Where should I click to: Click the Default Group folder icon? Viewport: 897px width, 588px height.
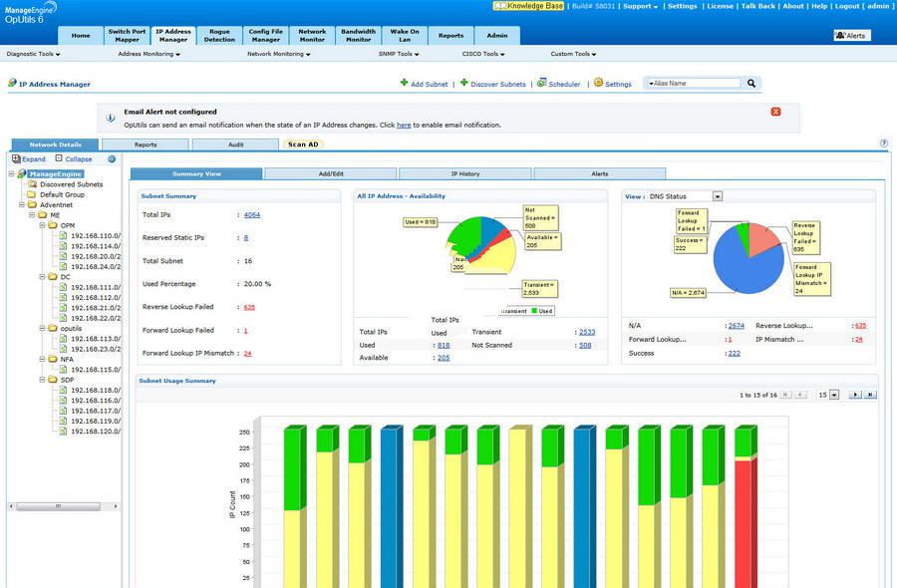tap(32, 194)
